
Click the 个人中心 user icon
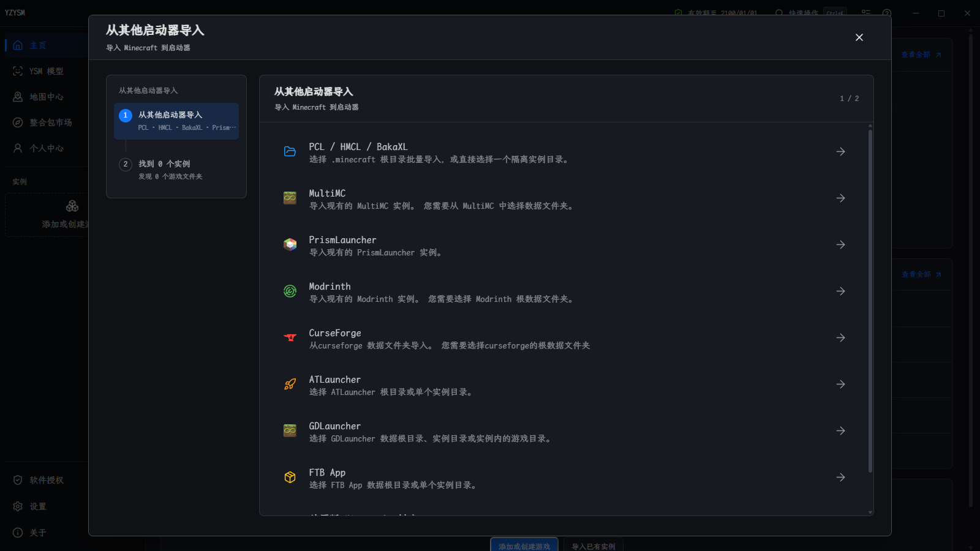[x=18, y=148]
